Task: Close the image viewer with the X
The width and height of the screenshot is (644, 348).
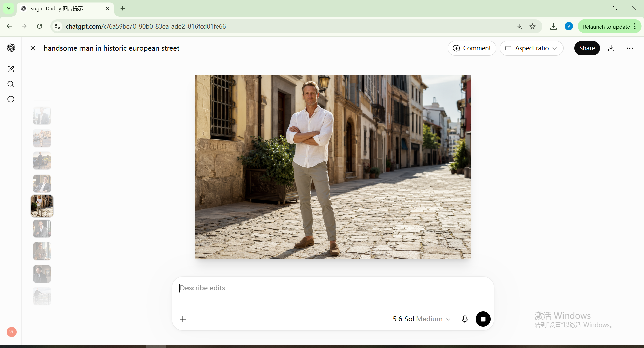Action: click(x=33, y=48)
